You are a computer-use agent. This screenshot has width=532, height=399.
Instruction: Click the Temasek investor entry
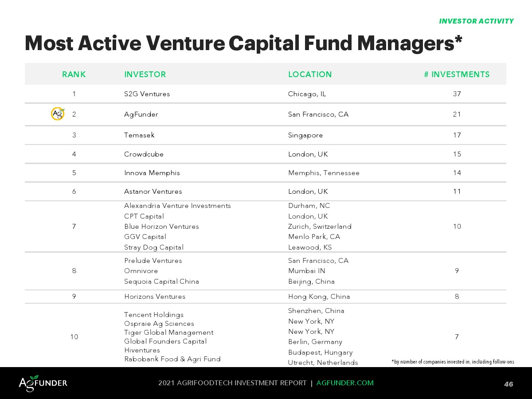pyautogui.click(x=139, y=135)
